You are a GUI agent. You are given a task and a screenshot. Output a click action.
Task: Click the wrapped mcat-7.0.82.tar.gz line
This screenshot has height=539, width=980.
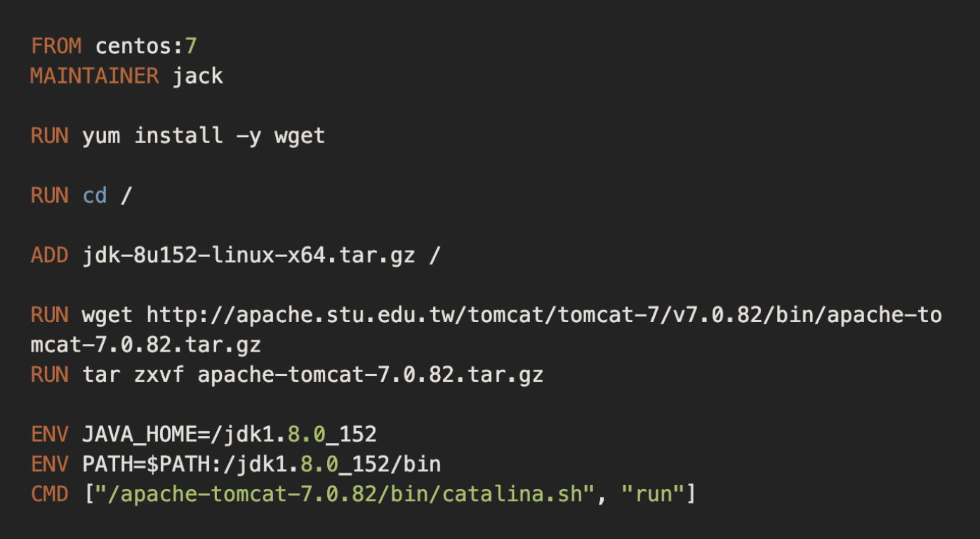coord(146,345)
